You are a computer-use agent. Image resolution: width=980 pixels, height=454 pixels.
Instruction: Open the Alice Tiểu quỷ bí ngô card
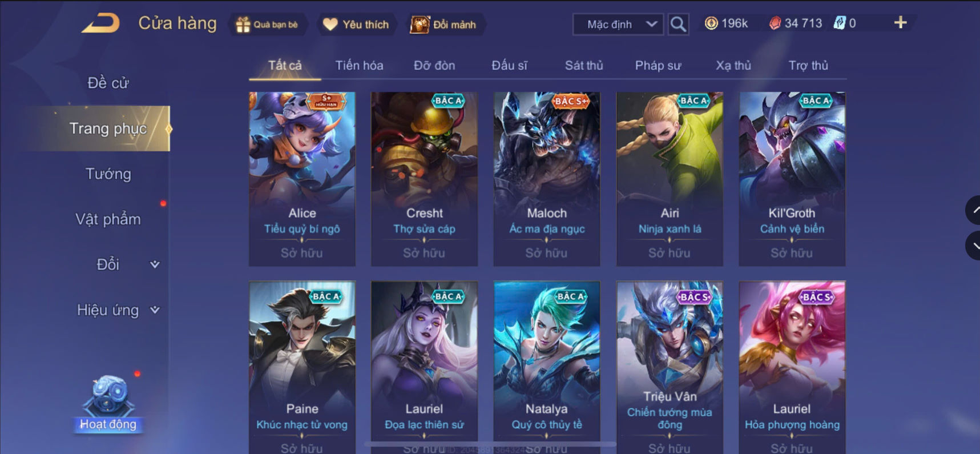pyautogui.click(x=302, y=179)
